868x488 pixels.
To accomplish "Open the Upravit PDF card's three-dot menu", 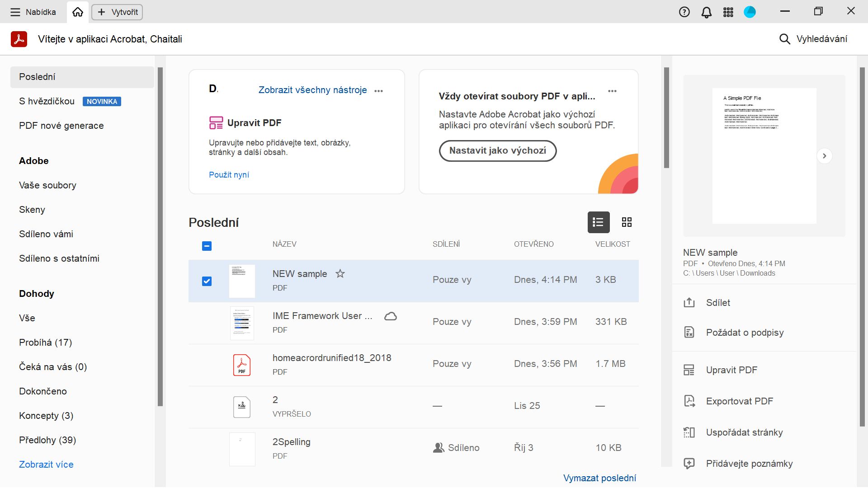I will [x=379, y=91].
